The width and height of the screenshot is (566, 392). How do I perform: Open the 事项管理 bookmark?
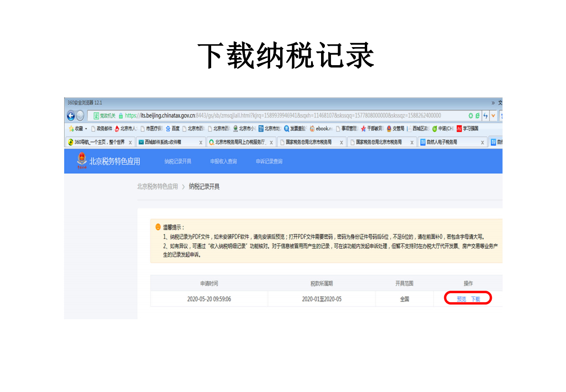[347, 128]
